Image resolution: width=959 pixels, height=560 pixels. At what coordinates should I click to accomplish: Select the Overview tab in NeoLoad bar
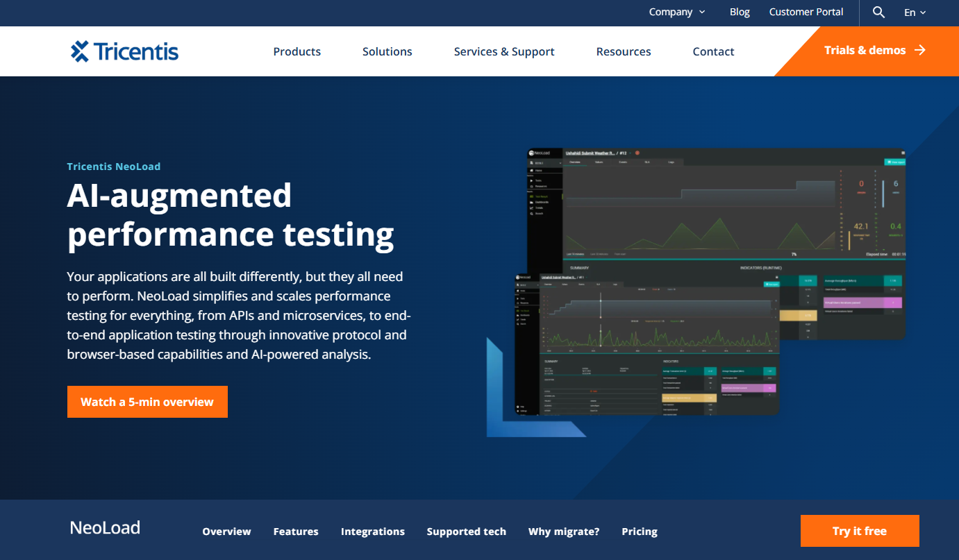click(x=226, y=532)
